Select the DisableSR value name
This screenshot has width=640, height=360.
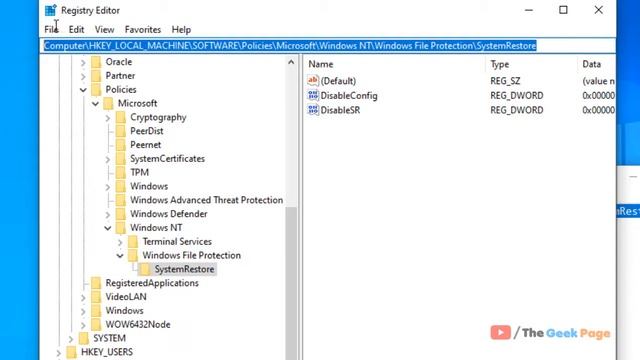(x=340, y=110)
